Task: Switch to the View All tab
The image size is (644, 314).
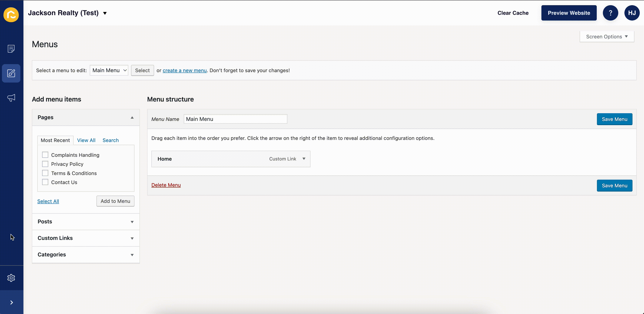Action: tap(86, 140)
